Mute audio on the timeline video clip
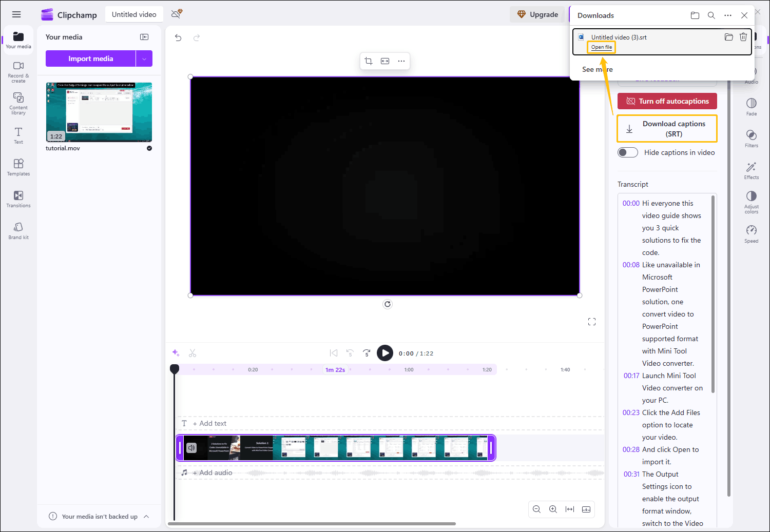This screenshot has height=532, width=770. (192, 447)
